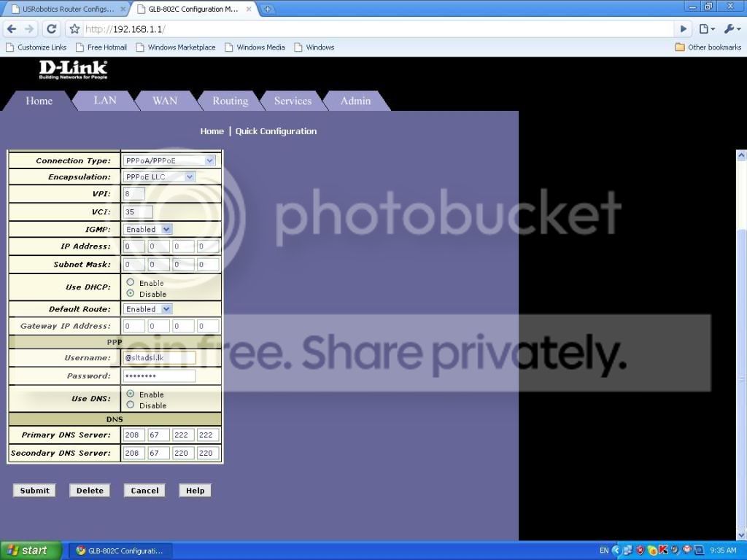Select the Admin tab
The height and width of the screenshot is (560, 747).
pos(355,101)
